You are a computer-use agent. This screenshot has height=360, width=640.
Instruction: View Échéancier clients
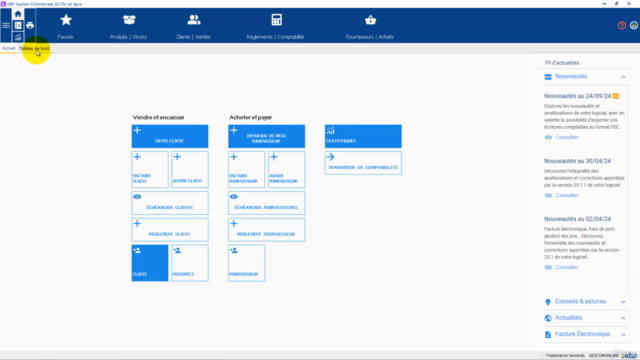click(x=170, y=203)
